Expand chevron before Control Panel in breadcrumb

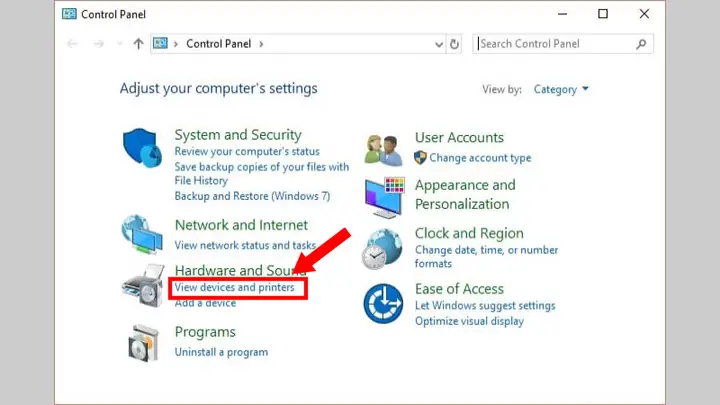click(x=175, y=44)
